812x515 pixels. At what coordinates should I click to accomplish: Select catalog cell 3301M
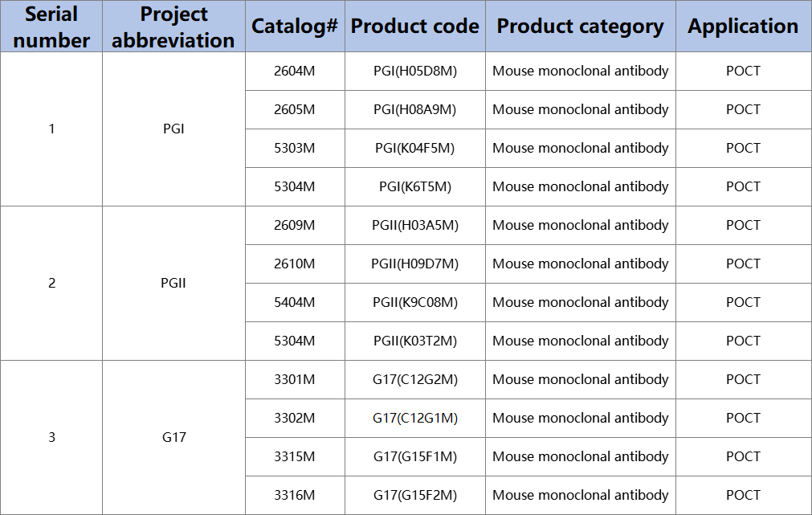click(295, 380)
